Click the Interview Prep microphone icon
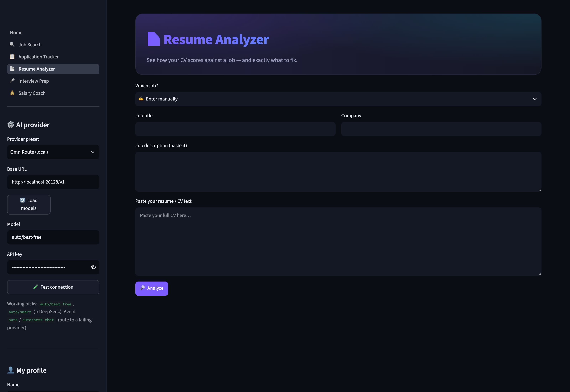Screen dimensions: 570x392 pyautogui.click(x=12, y=81)
